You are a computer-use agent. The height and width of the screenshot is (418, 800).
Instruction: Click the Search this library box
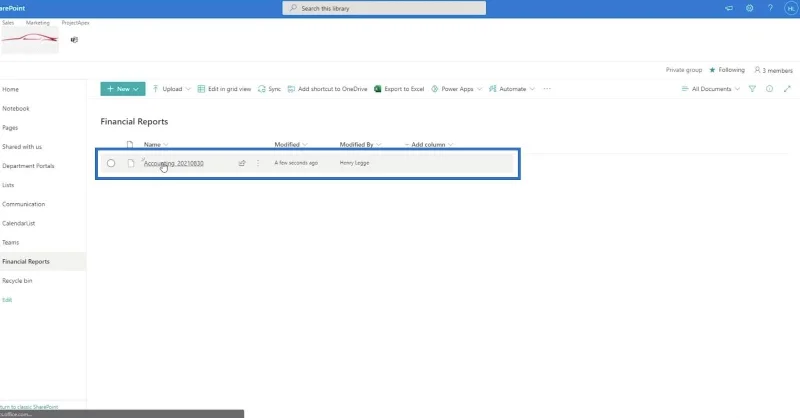(384, 8)
